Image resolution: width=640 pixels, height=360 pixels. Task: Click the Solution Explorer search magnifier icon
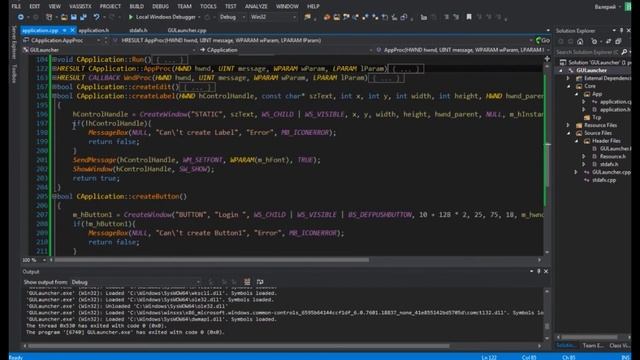(624, 52)
